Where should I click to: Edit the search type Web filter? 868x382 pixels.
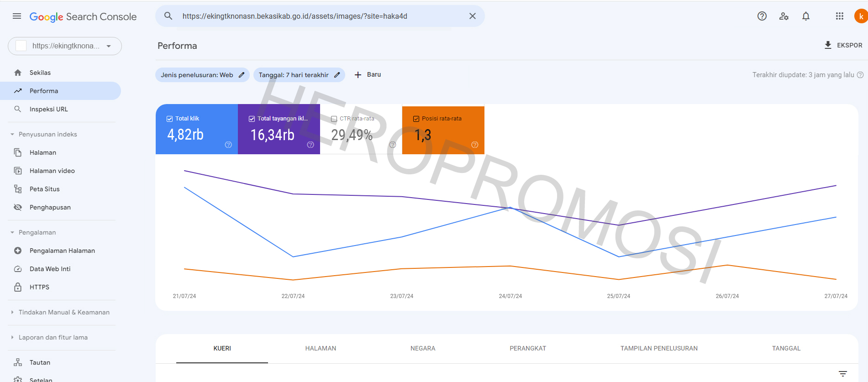[x=242, y=75]
